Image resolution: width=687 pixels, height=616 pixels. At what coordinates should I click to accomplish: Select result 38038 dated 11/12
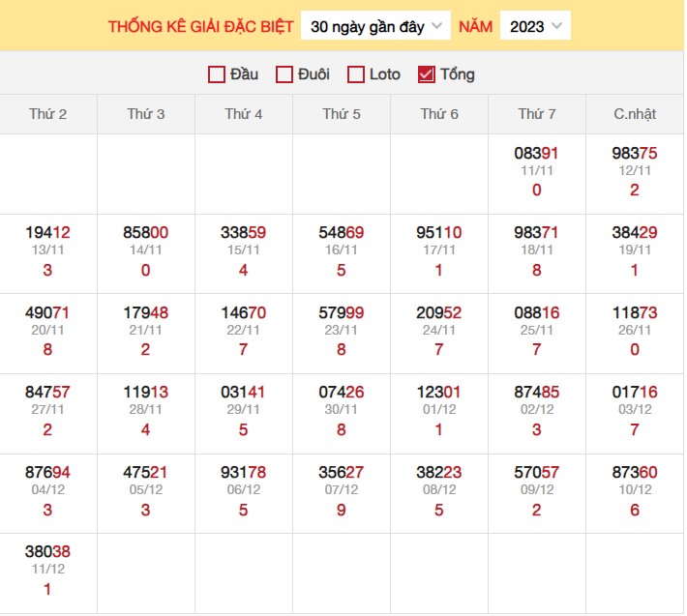(x=48, y=552)
